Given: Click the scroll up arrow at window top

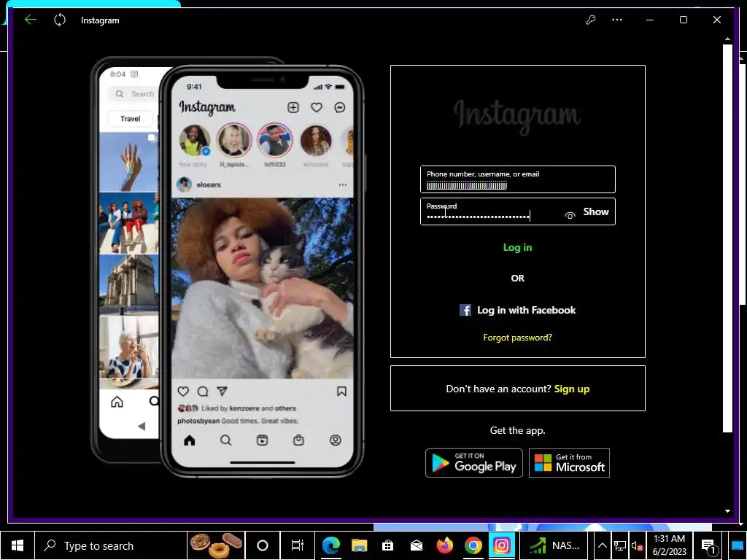Looking at the screenshot, I should 727,39.
